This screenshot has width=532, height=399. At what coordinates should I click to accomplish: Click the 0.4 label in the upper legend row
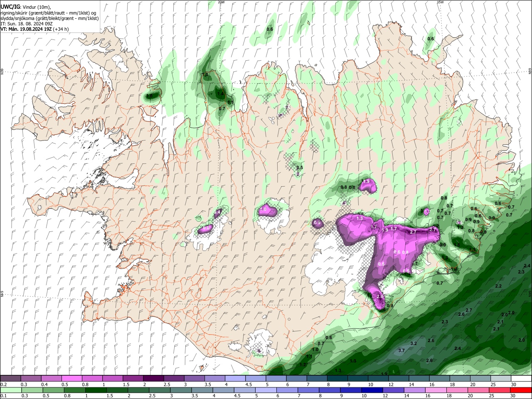click(44, 384)
